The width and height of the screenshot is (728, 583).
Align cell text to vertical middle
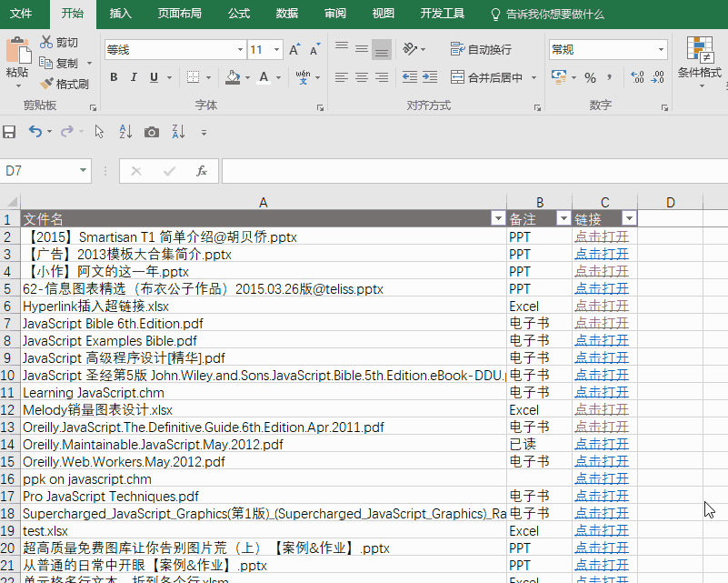tap(362, 49)
